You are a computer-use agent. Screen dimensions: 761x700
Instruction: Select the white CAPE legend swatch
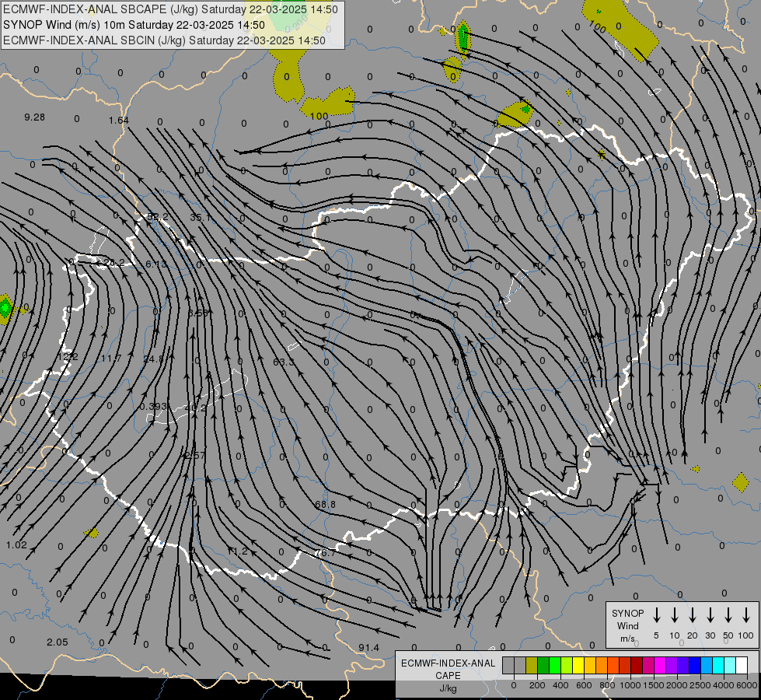tap(741, 666)
